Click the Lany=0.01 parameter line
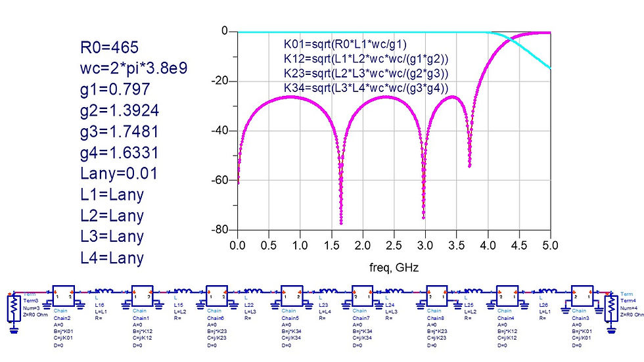The width and height of the screenshot is (644, 362). pyautogui.click(x=119, y=173)
